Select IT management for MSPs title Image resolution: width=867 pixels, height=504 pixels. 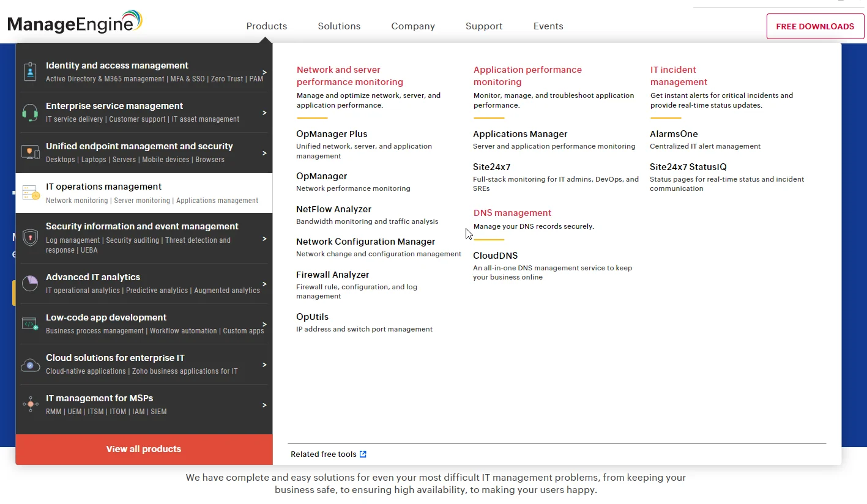[100, 398]
